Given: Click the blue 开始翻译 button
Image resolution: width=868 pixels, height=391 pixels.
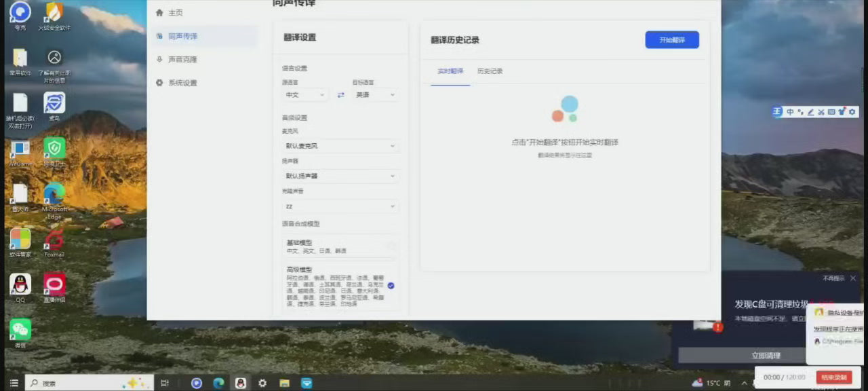Looking at the screenshot, I should [671, 40].
